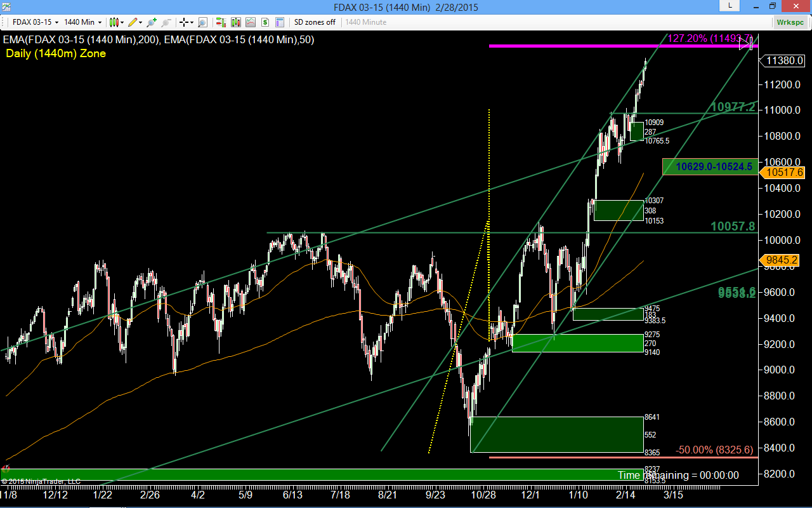Expand the crosshair cursor dropdown arrow
The height and width of the screenshot is (508, 812).
click(192, 22)
